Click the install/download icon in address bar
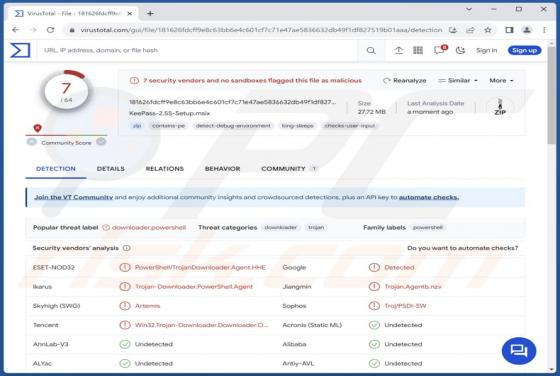This screenshot has height=376, width=560. pyautogui.click(x=453, y=30)
